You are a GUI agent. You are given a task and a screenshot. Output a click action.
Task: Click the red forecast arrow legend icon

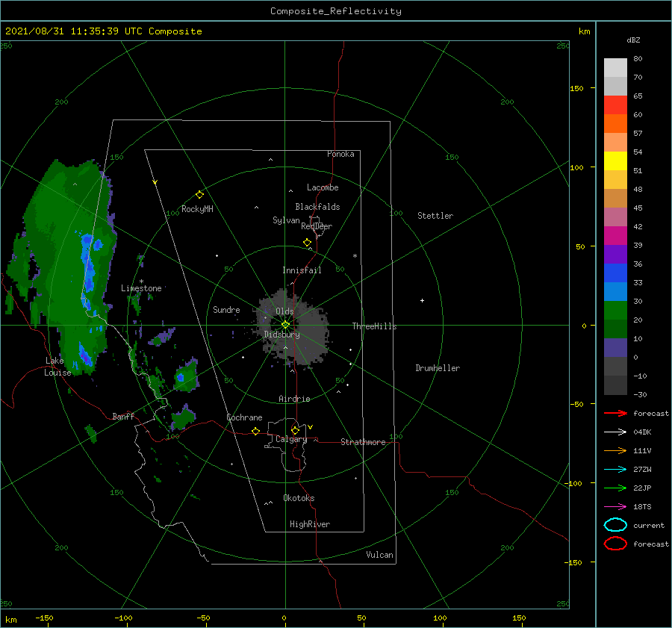pos(615,413)
